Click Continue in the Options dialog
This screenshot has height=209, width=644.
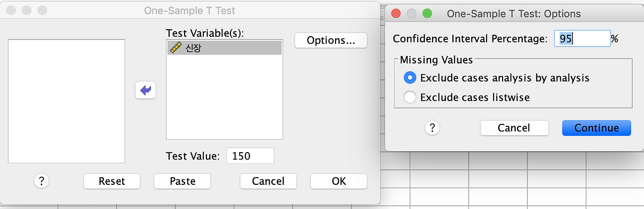(x=597, y=128)
